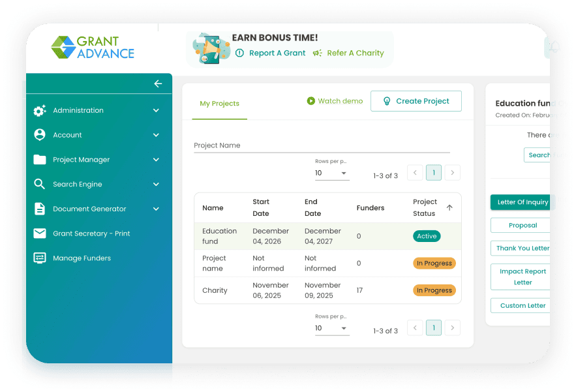Image resolution: width=576 pixels, height=392 pixels.
Task: Sort by the Funders column header
Action: [x=371, y=208]
